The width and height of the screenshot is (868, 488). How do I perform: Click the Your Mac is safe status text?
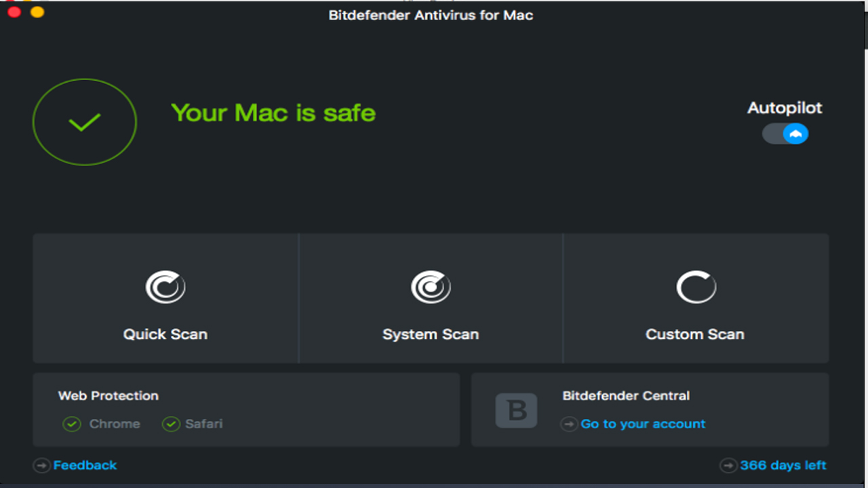[x=273, y=113]
